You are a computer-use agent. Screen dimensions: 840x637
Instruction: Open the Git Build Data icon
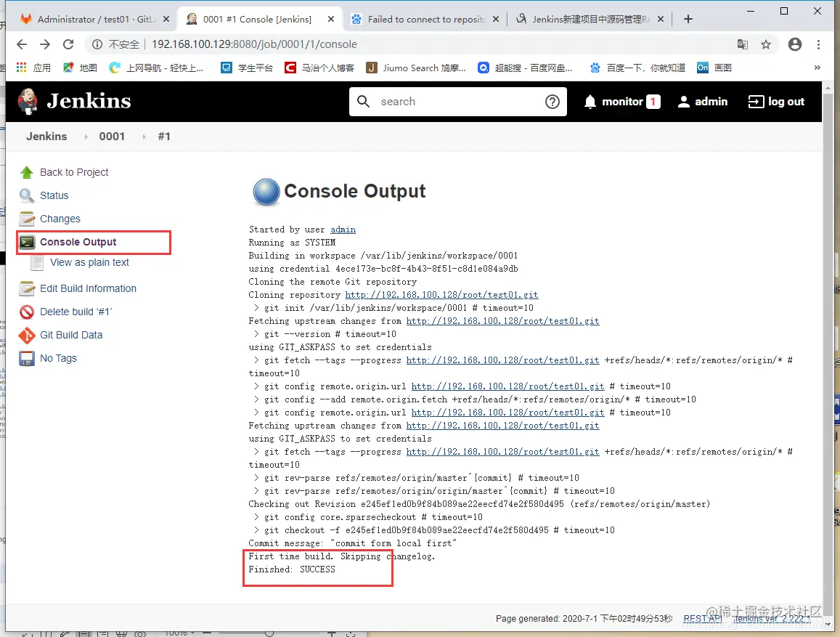pos(27,336)
